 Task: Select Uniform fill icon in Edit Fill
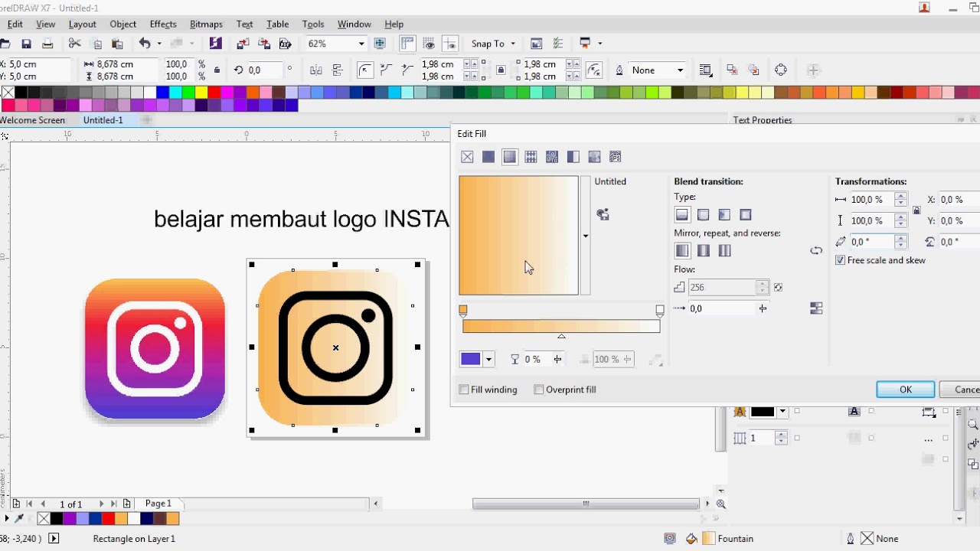(488, 157)
